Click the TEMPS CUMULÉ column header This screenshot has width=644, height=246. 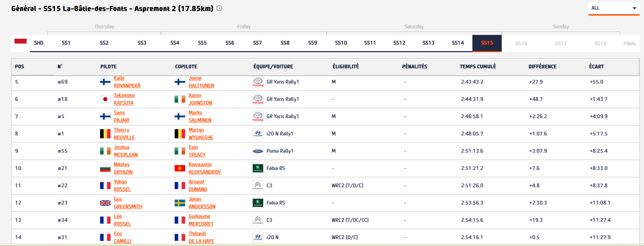tap(478, 67)
